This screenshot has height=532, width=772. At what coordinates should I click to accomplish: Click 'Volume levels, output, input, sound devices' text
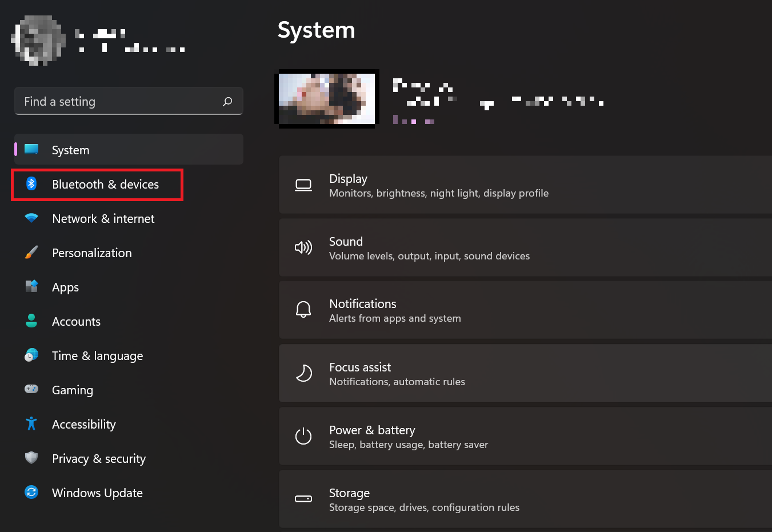[x=429, y=256]
